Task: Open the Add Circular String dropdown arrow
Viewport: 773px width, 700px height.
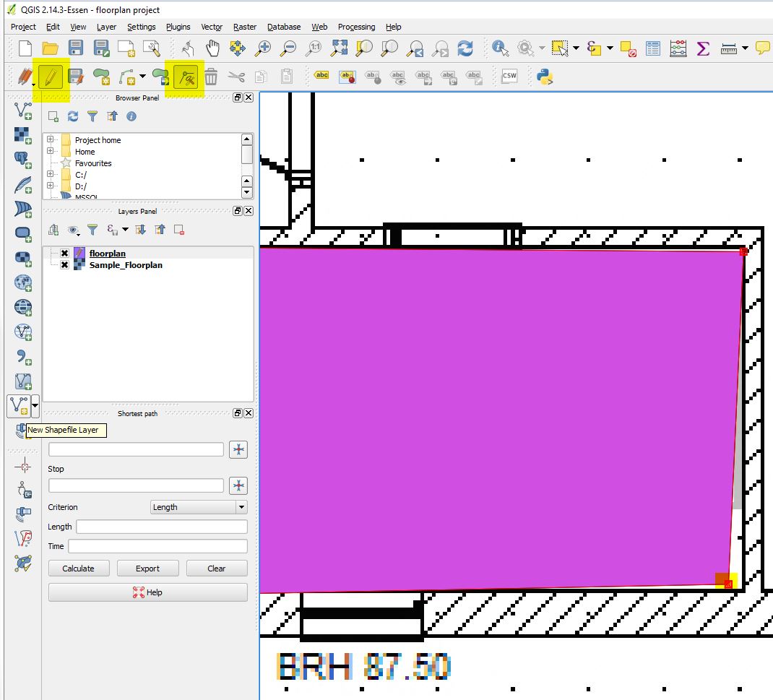Action: [x=142, y=77]
